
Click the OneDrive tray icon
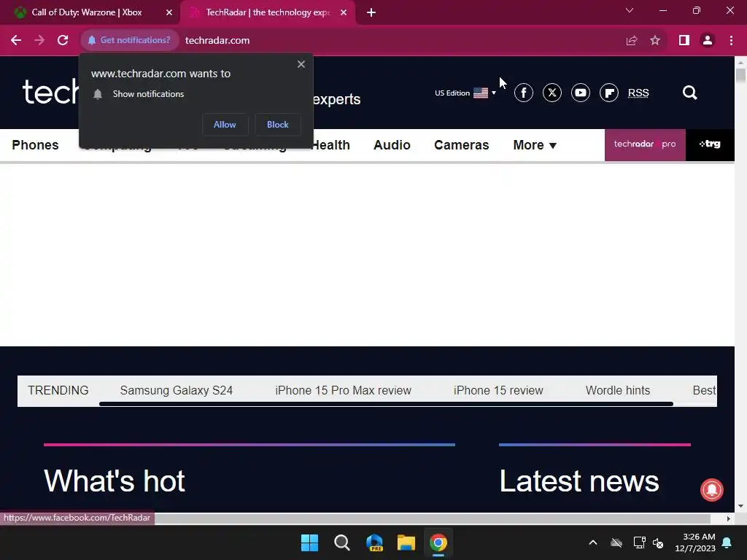[616, 542]
